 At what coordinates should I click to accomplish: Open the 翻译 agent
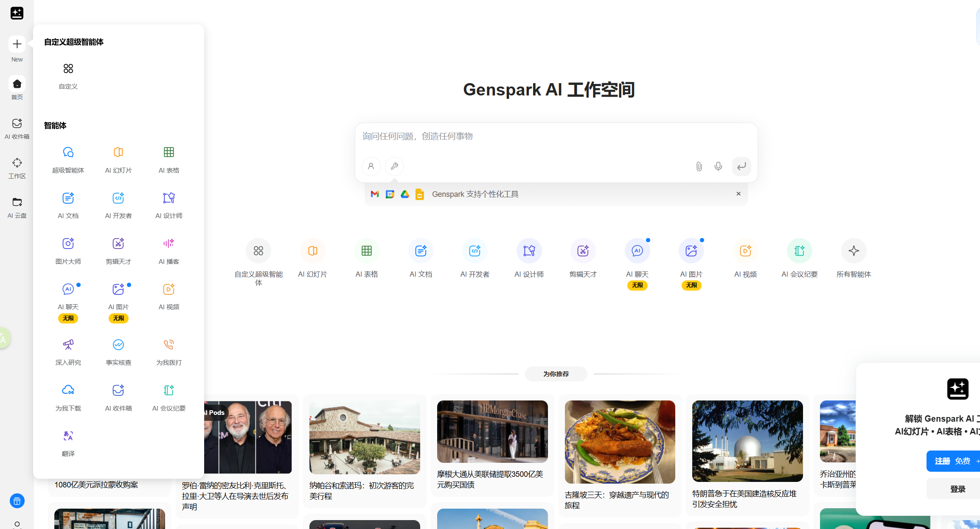coord(68,443)
